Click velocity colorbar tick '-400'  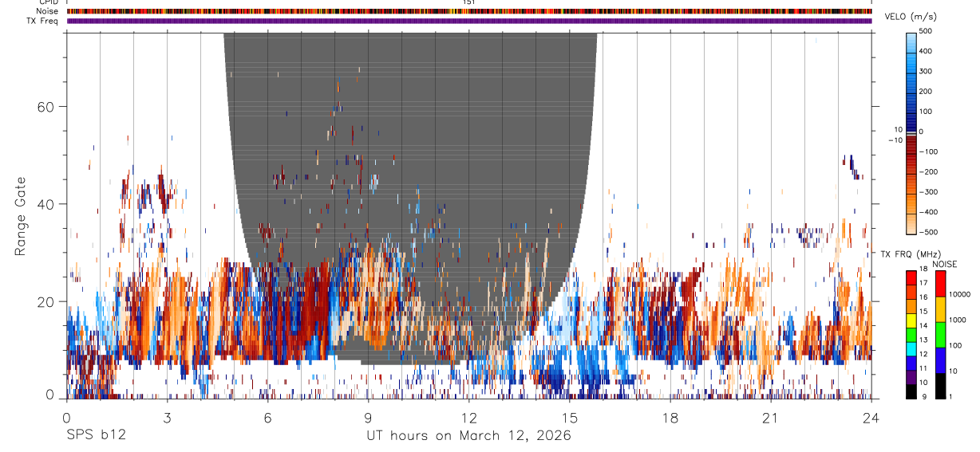coord(930,212)
